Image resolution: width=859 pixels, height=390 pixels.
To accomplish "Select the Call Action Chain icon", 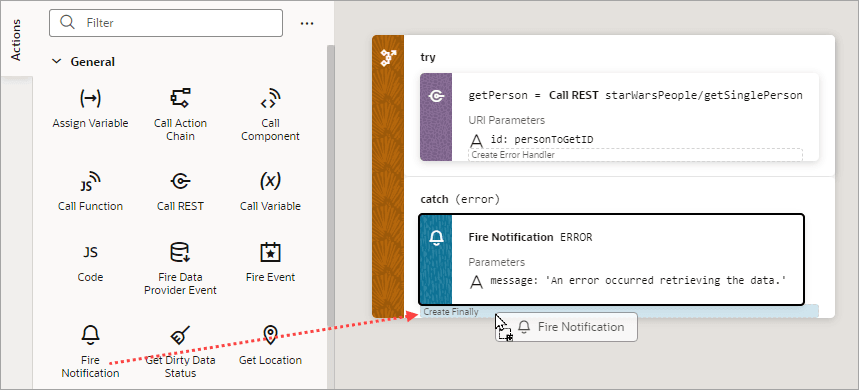I will click(180, 98).
